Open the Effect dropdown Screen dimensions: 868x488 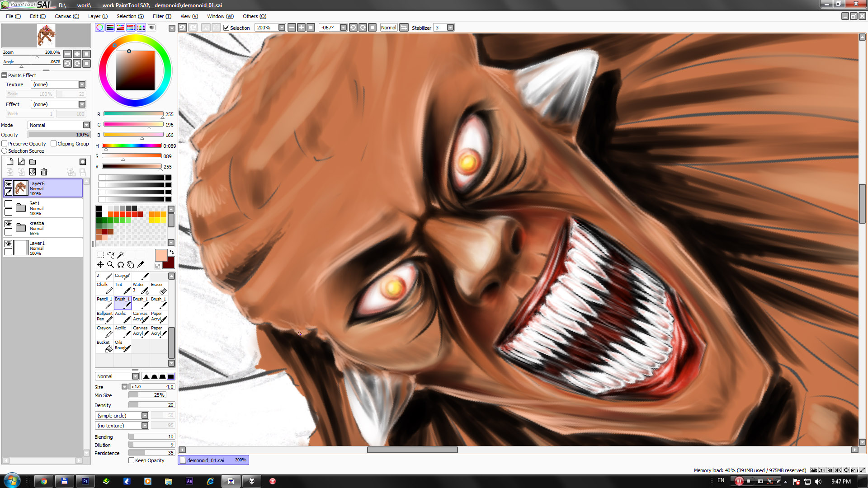point(58,104)
